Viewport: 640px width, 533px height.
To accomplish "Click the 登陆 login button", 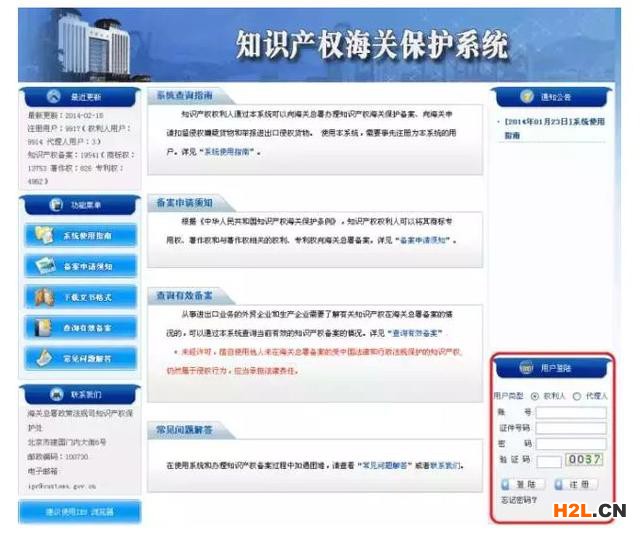I will click(x=523, y=484).
